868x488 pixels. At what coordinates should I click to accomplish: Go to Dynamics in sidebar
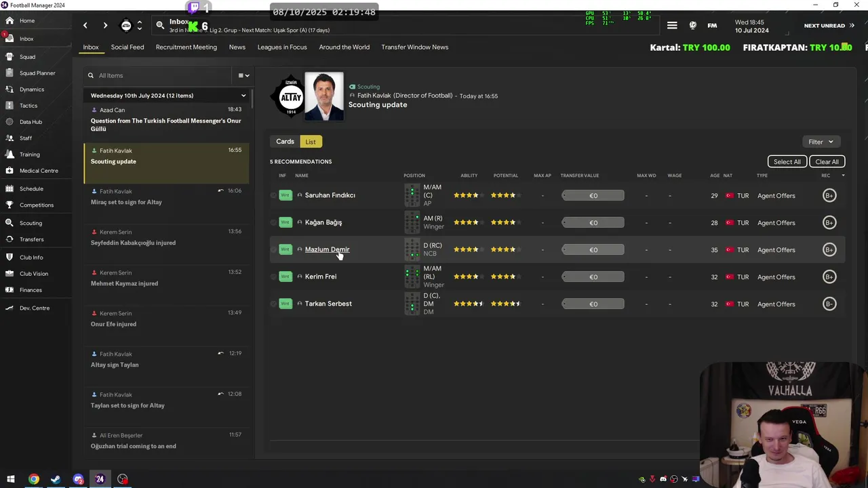pyautogui.click(x=31, y=89)
